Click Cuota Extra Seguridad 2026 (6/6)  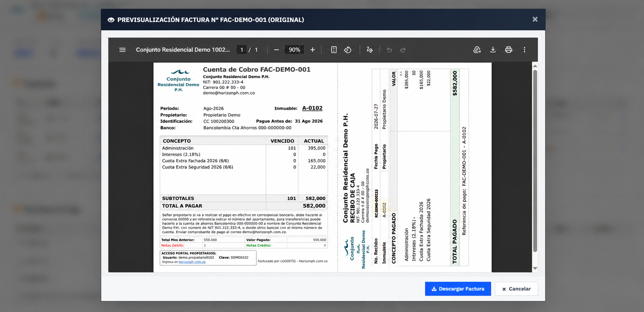tap(198, 167)
